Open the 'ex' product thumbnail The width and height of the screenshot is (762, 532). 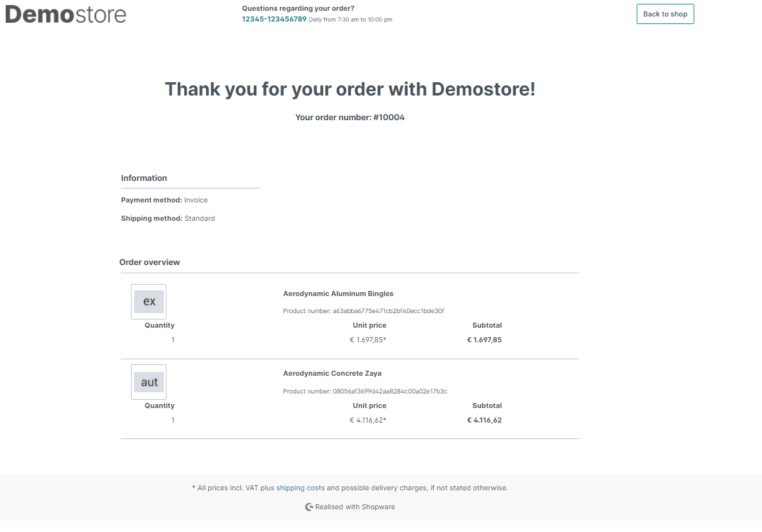click(149, 302)
